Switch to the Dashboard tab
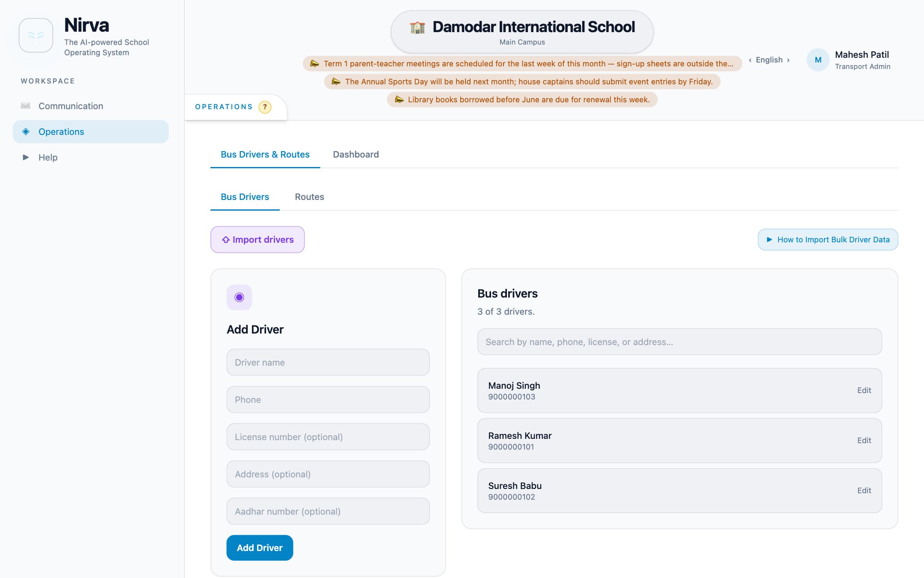The height and width of the screenshot is (578, 924). [356, 155]
